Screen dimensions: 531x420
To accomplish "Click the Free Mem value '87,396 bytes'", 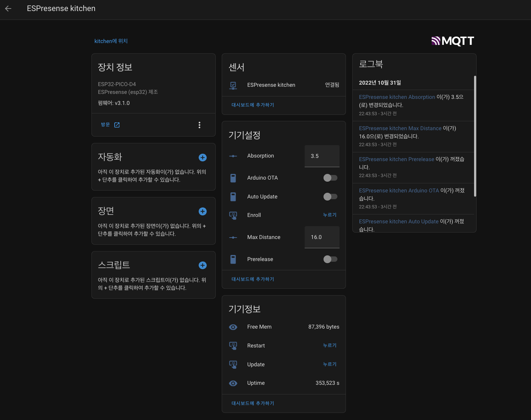I will click(324, 327).
